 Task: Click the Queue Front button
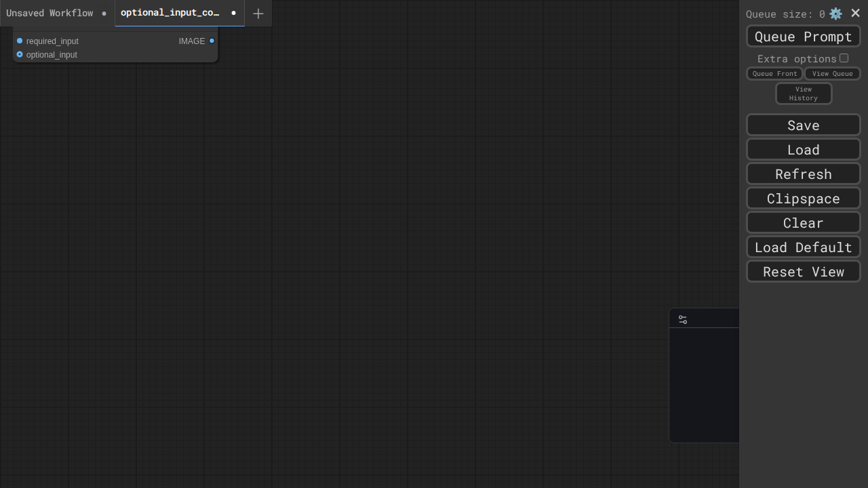(774, 74)
